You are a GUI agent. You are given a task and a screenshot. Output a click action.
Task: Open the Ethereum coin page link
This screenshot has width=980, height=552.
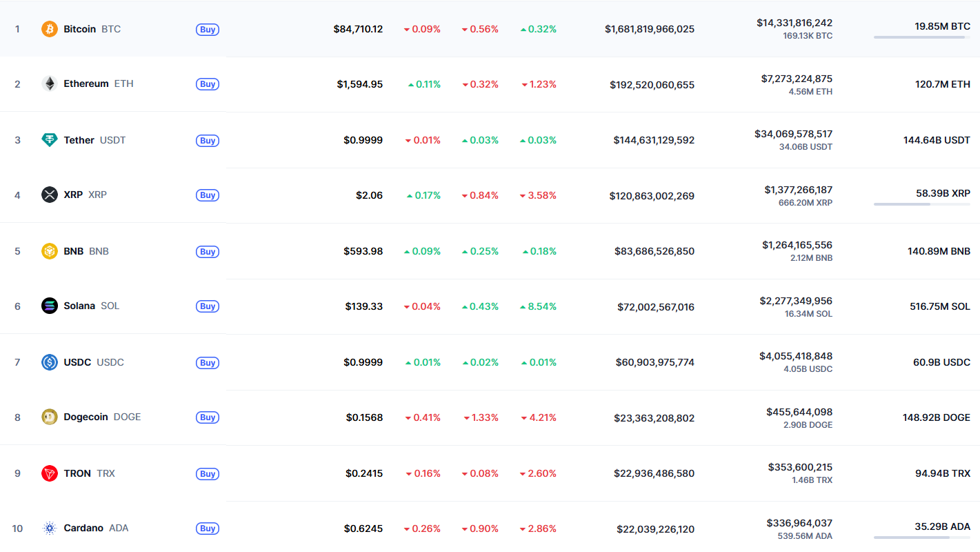86,84
